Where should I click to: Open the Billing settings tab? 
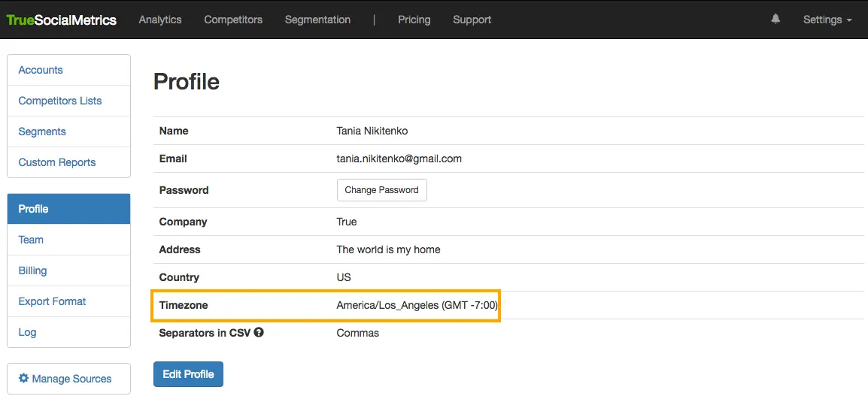[32, 271]
